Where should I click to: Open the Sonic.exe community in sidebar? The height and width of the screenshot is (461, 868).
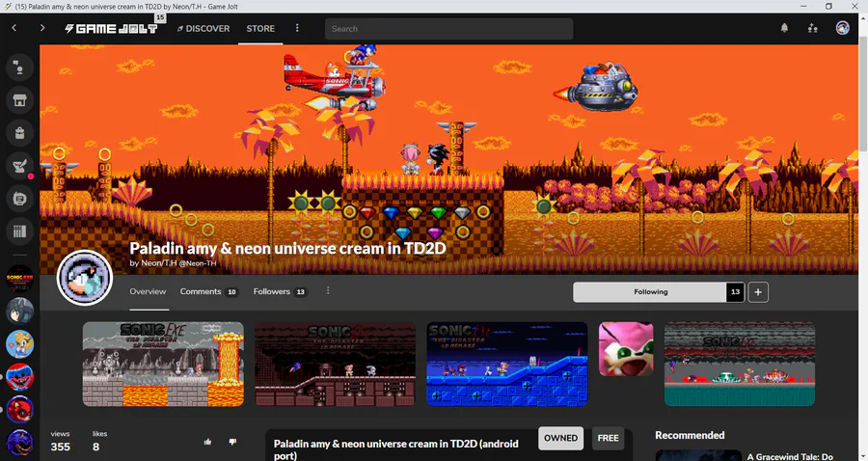point(19,279)
